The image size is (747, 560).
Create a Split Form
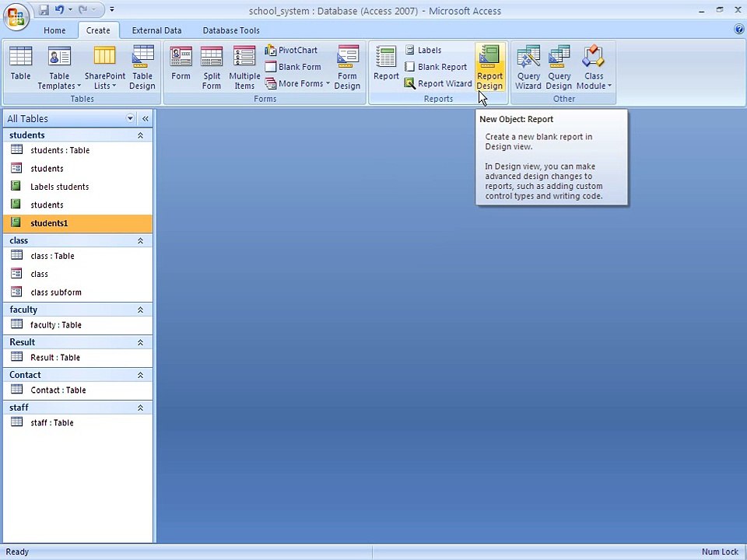(212, 68)
